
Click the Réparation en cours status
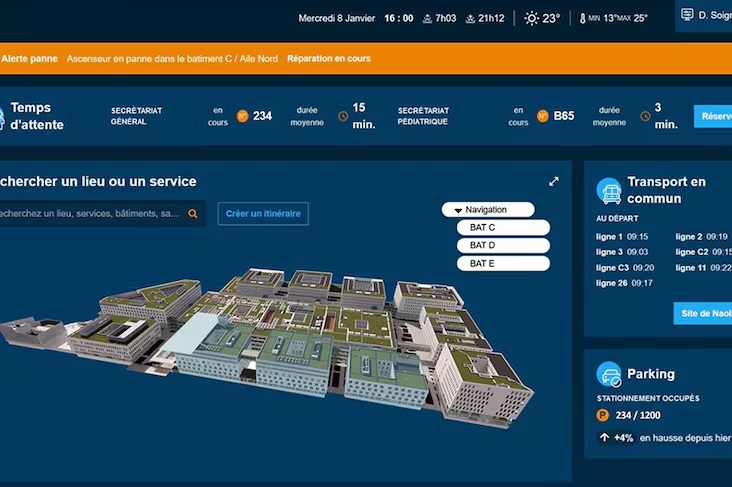329,59
